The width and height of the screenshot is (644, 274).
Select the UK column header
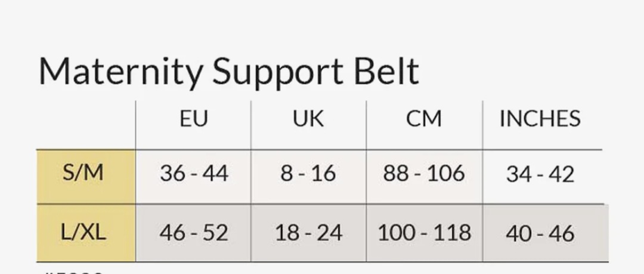click(x=308, y=119)
